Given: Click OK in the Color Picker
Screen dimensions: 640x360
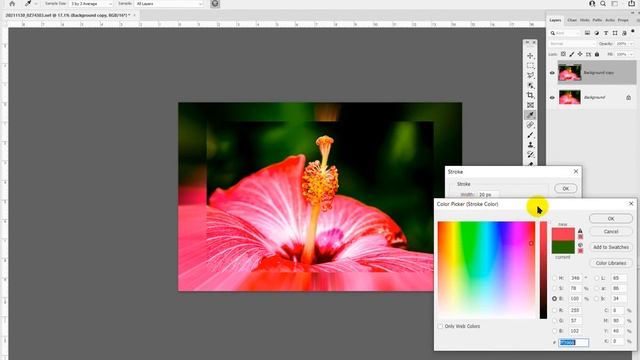Looking at the screenshot, I should (611, 219).
